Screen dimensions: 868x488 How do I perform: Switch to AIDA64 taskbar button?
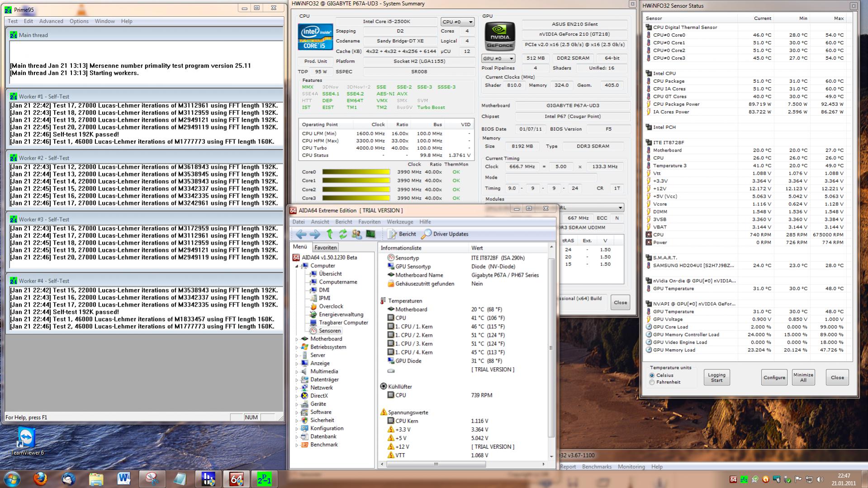pyautogui.click(x=236, y=479)
